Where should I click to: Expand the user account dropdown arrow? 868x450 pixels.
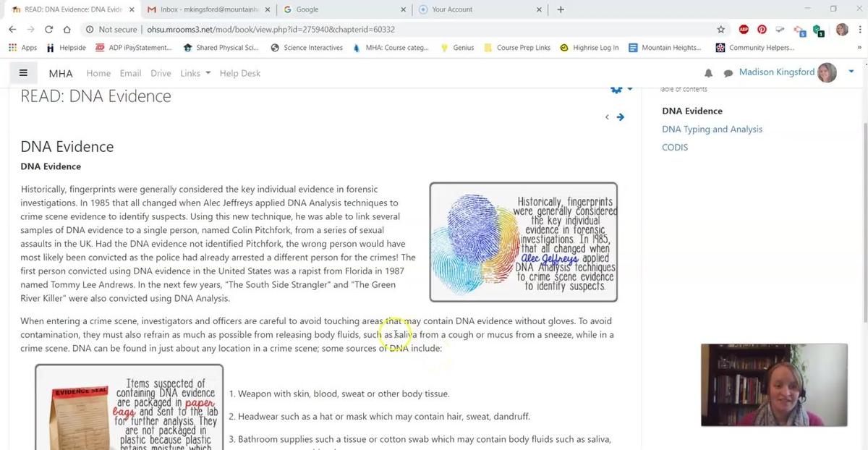(x=851, y=72)
